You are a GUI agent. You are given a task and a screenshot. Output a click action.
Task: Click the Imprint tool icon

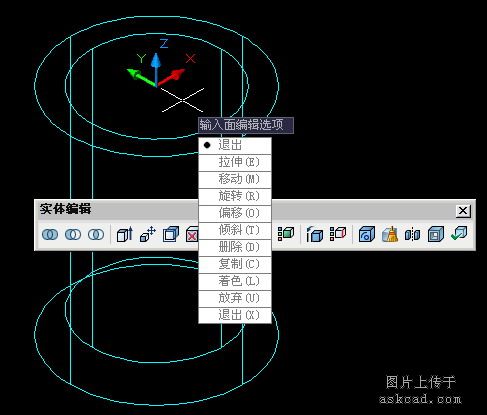tap(367, 234)
